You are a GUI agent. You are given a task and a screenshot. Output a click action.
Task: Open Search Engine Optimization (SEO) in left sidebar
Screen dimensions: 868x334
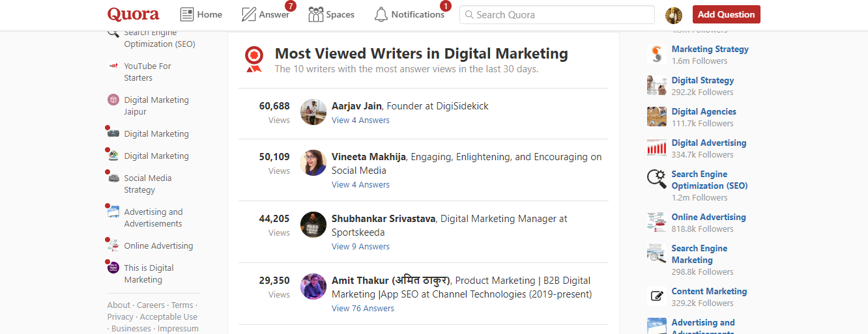pyautogui.click(x=160, y=38)
